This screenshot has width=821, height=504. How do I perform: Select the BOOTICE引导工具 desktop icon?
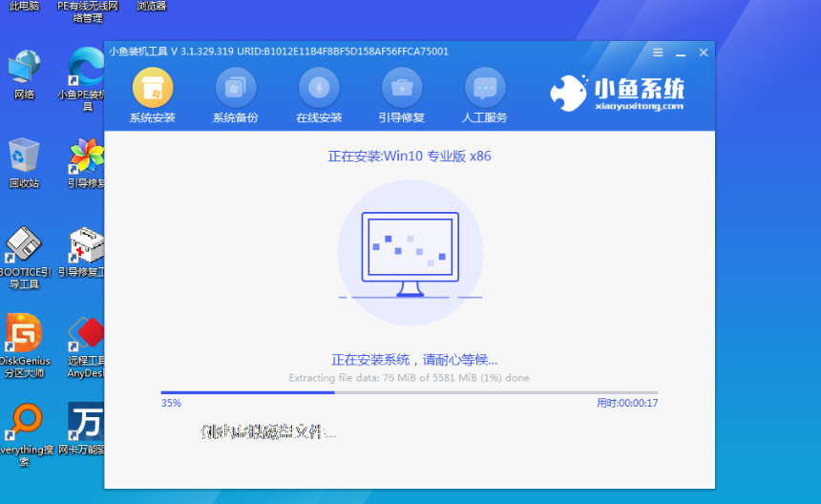coord(24,257)
